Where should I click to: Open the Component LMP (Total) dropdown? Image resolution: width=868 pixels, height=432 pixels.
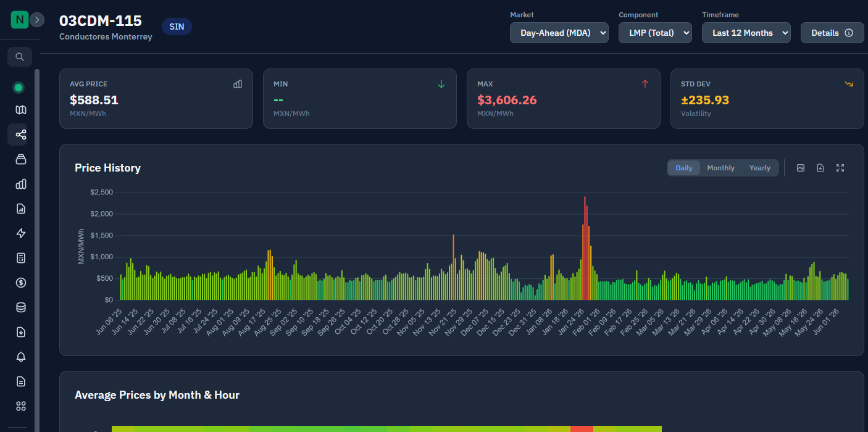[x=655, y=33]
